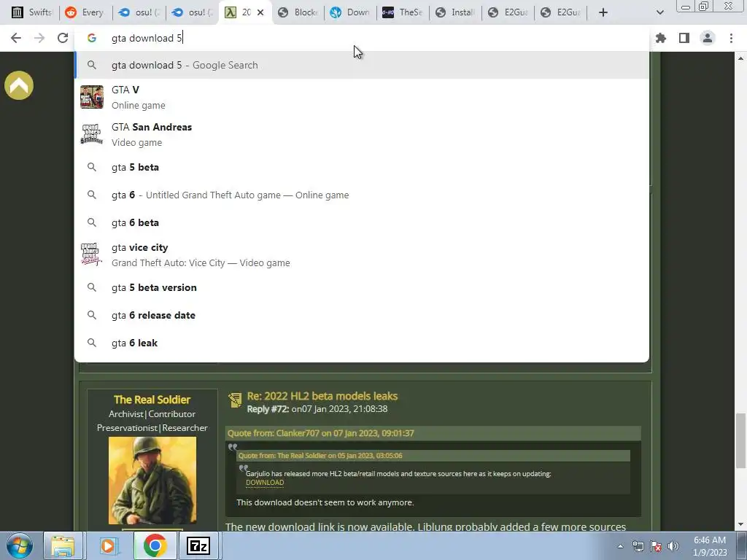Open Windows Explorer from the taskbar

coord(63,545)
